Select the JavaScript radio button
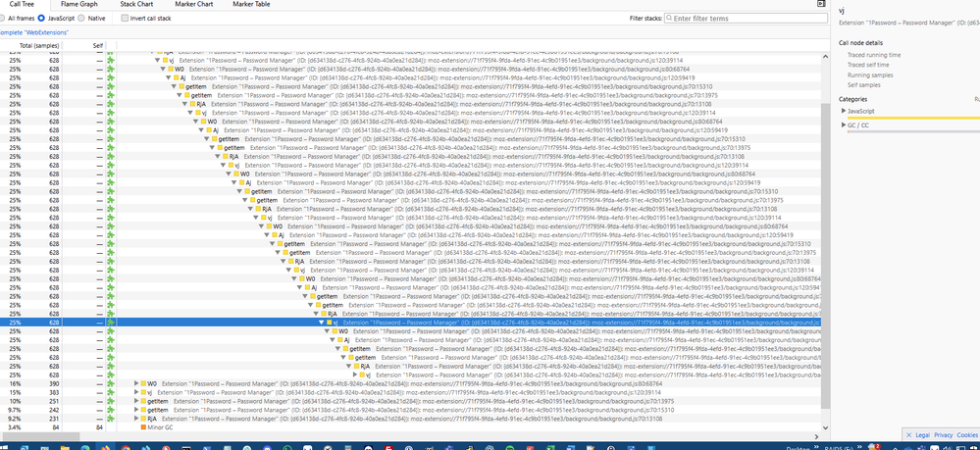The width and height of the screenshot is (980, 450). click(43, 18)
